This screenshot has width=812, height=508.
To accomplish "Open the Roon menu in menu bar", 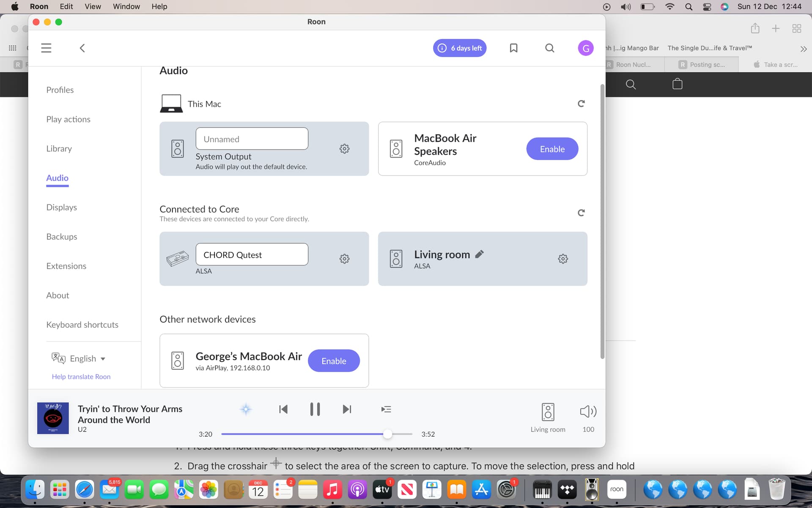I will 39,6.
